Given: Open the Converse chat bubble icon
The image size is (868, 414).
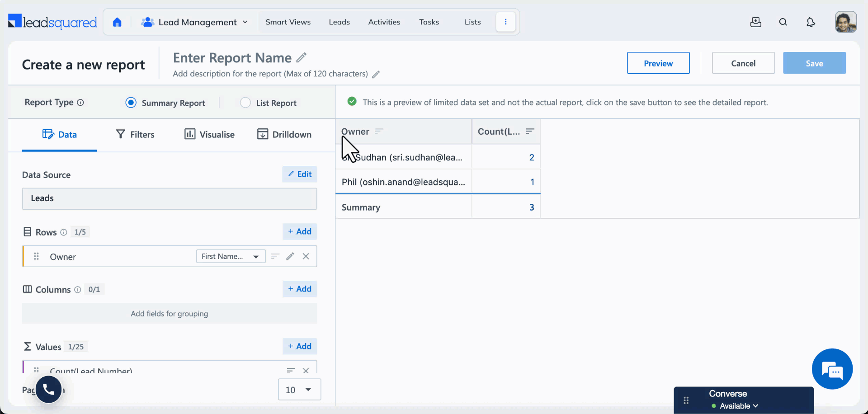Looking at the screenshot, I should pos(832,369).
